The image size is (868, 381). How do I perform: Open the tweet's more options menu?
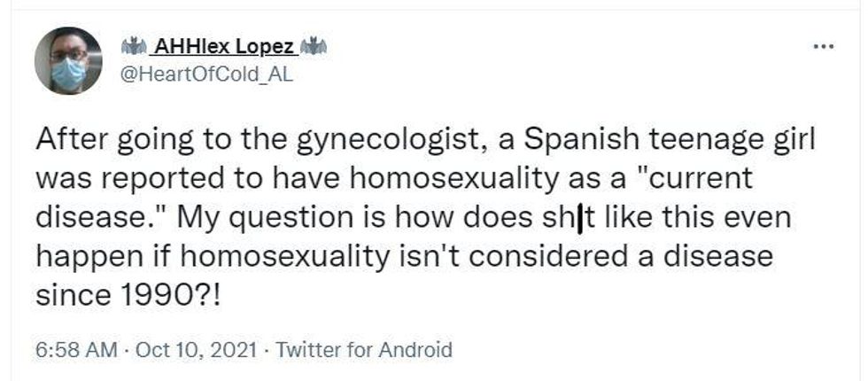824,45
